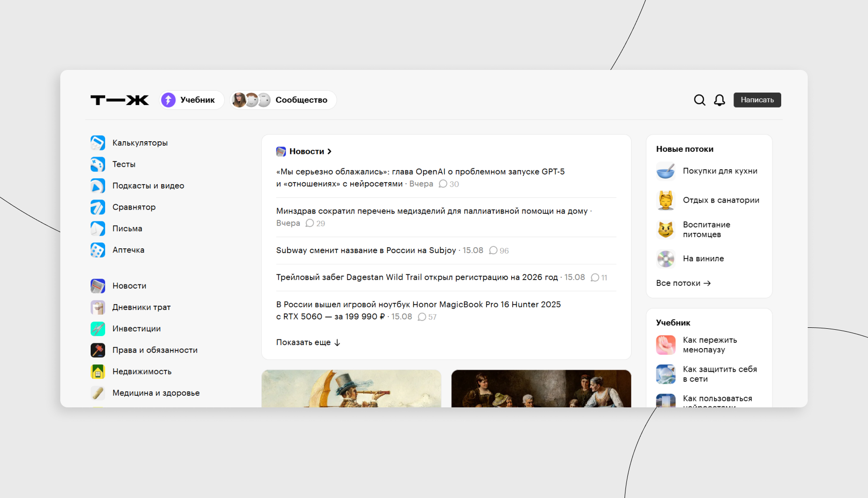The image size is (868, 498).
Task: Select Подкасты и видео in sidebar
Action: pyautogui.click(x=148, y=186)
